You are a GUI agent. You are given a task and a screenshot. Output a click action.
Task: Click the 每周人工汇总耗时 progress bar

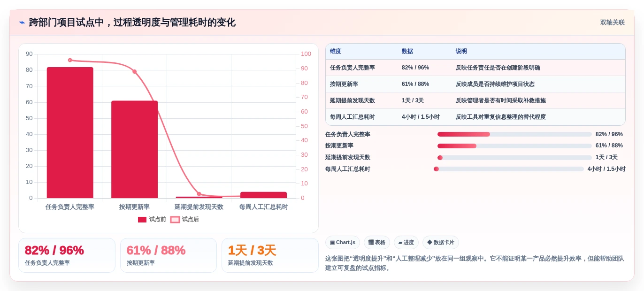pos(509,169)
